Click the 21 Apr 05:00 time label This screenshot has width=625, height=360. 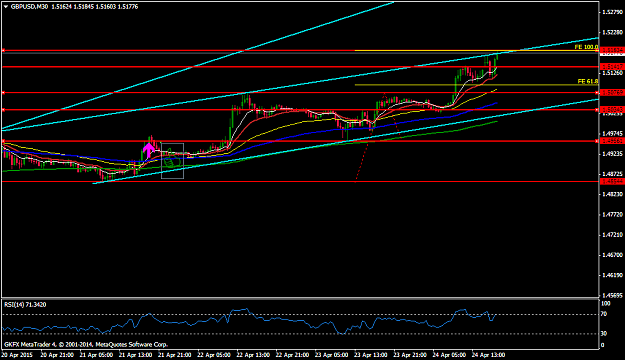click(96, 355)
